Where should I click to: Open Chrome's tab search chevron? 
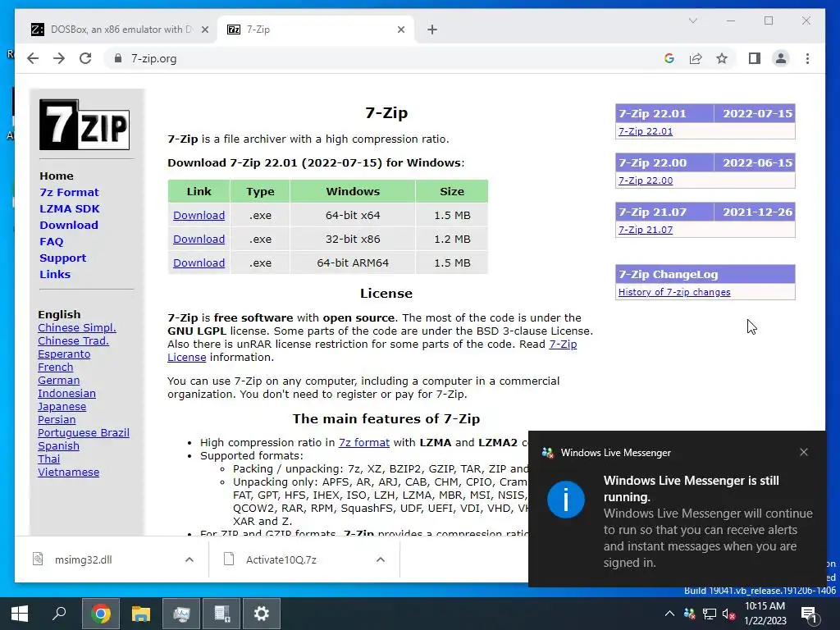692,21
